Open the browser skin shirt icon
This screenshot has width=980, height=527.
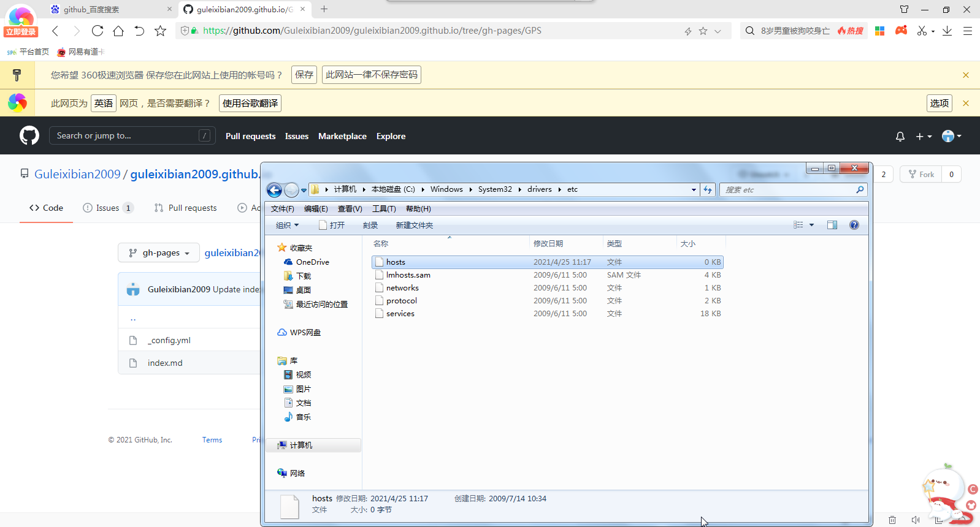[x=904, y=9]
